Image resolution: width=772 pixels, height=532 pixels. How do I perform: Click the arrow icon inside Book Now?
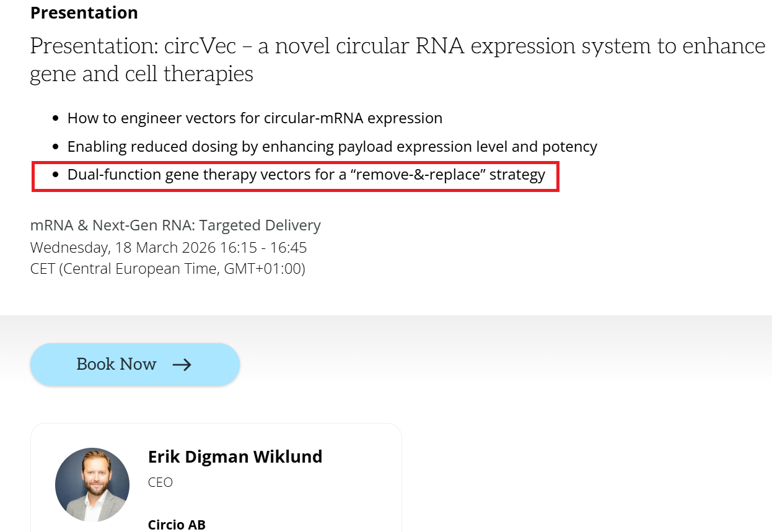click(182, 365)
